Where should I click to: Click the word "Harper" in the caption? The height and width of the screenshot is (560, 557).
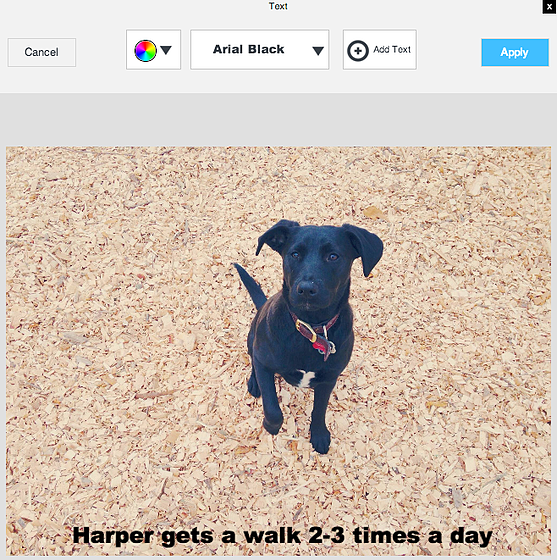[113, 536]
